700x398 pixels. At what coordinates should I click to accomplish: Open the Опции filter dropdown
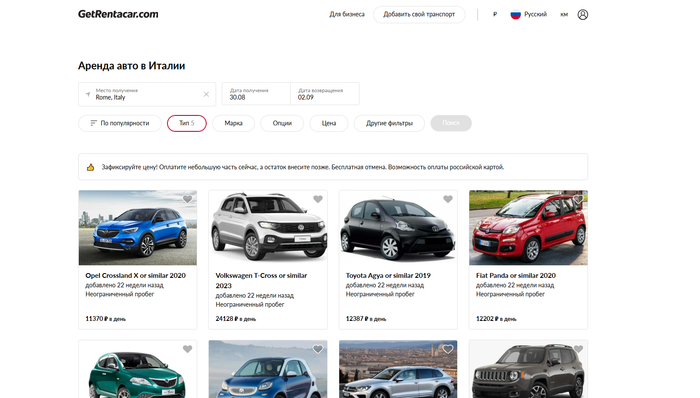pos(282,123)
